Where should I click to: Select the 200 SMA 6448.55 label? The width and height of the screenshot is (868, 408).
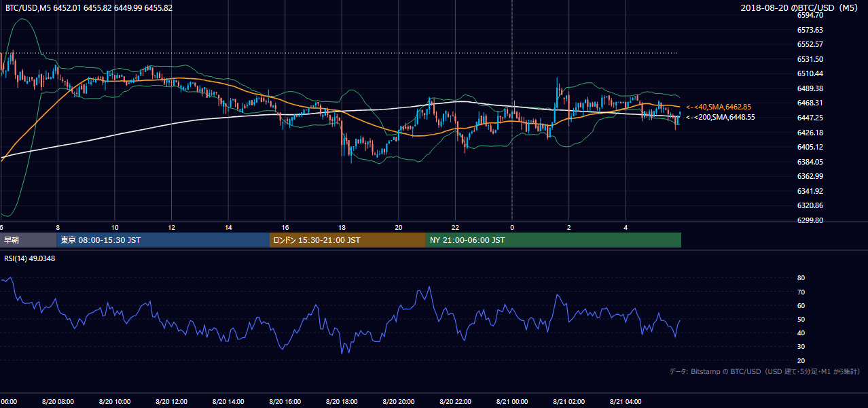[721, 117]
